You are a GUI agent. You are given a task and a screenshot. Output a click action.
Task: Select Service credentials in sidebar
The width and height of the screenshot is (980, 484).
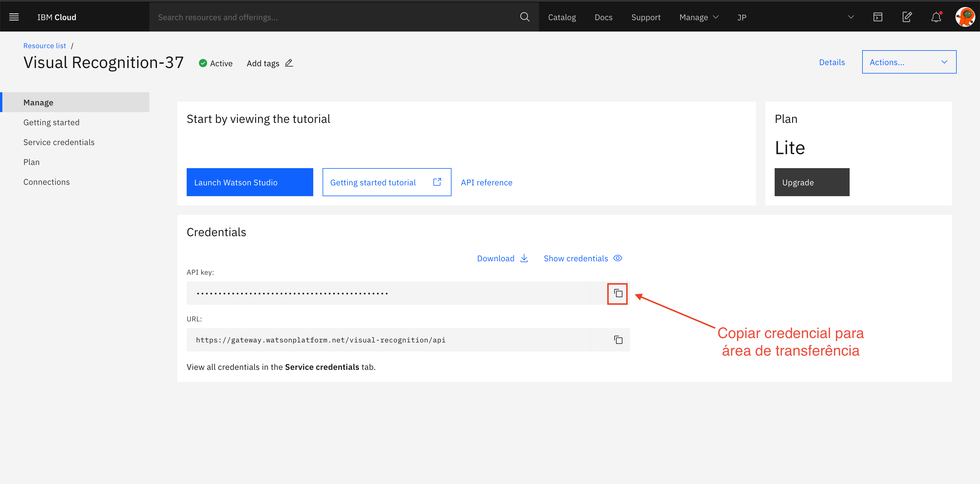59,142
